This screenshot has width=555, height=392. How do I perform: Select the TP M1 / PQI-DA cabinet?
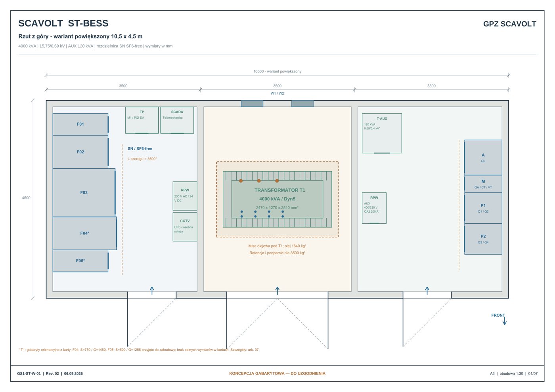pos(142,120)
